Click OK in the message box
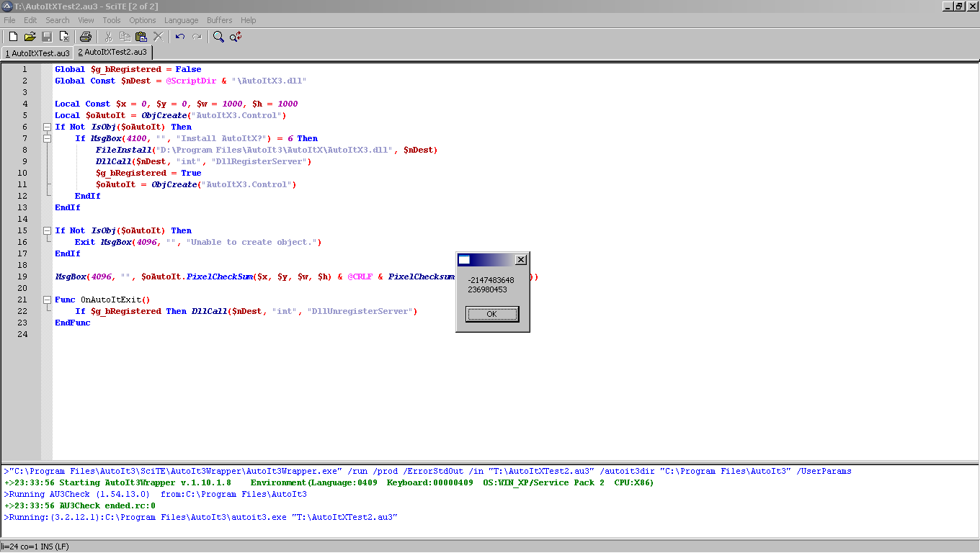 tap(492, 314)
